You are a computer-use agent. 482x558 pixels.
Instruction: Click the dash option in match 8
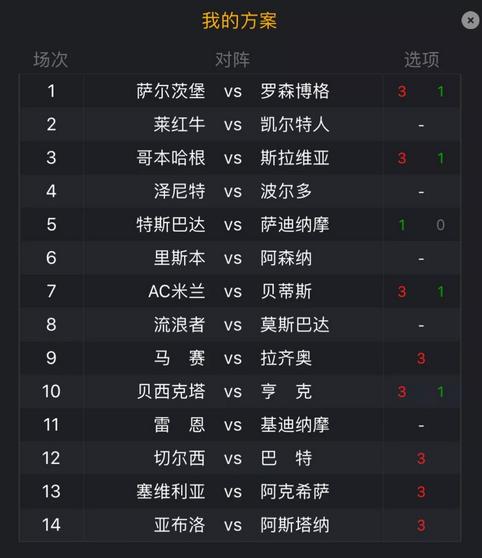coord(421,325)
